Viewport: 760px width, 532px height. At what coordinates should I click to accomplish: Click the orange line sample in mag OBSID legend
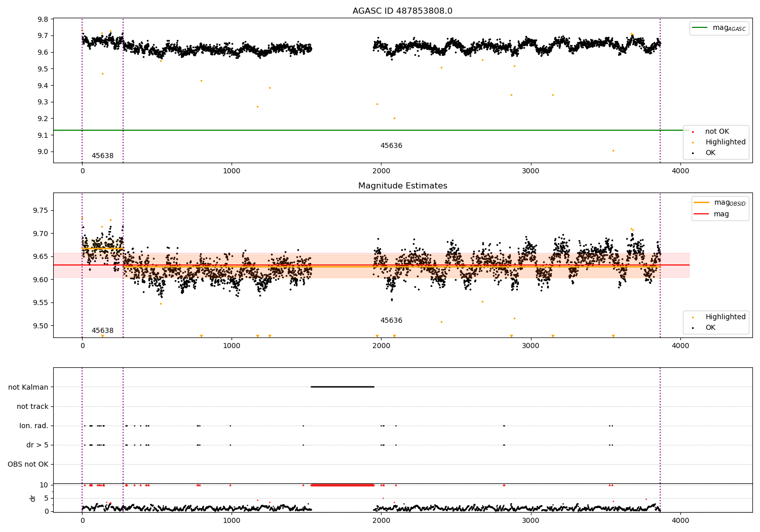click(x=702, y=203)
